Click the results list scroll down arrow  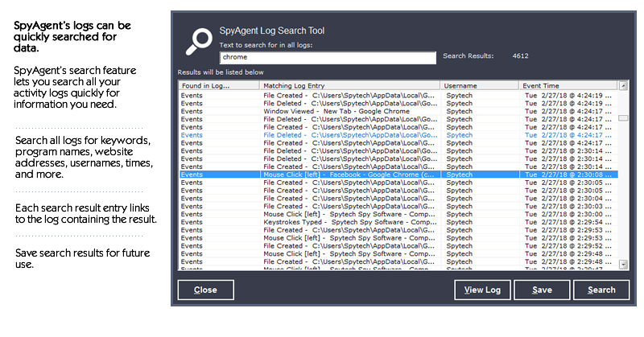(623, 265)
